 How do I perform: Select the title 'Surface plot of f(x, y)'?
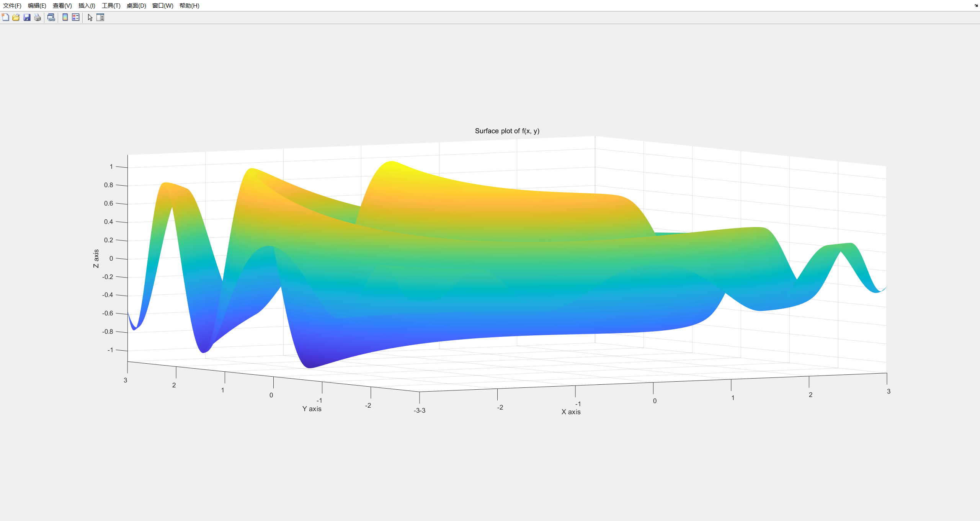point(507,131)
